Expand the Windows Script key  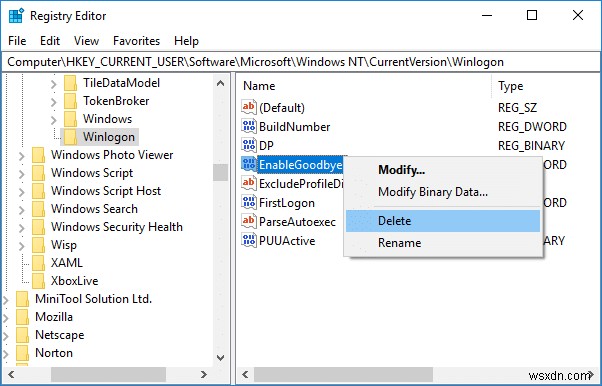pyautogui.click(x=22, y=174)
